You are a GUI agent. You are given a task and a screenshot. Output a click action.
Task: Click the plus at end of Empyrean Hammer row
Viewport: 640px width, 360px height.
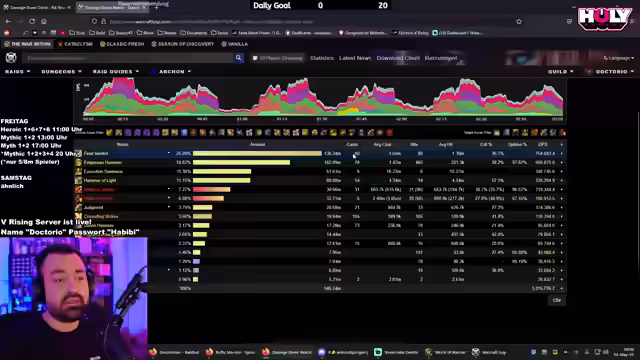pyautogui.click(x=562, y=162)
